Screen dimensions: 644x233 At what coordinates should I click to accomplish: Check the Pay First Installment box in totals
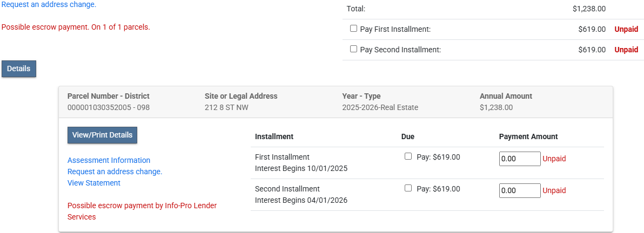click(x=353, y=29)
